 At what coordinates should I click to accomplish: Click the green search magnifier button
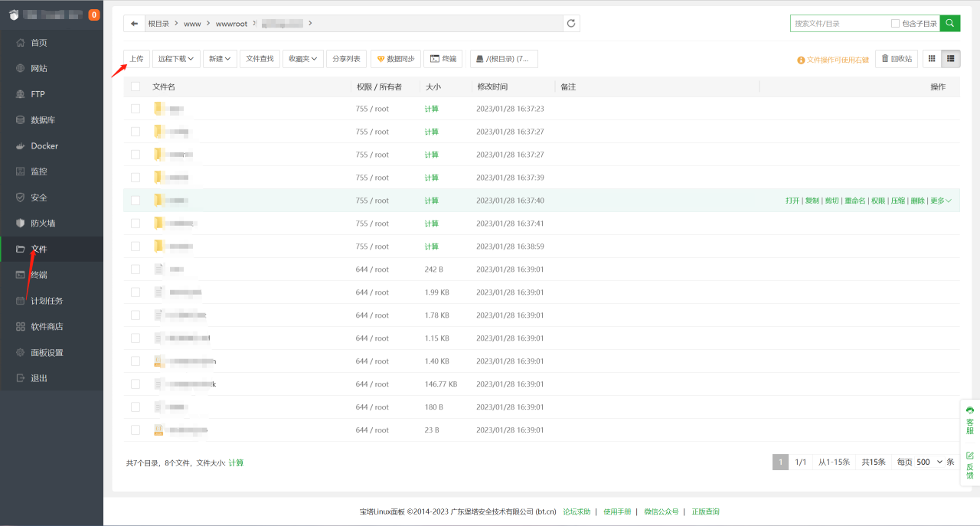point(949,24)
